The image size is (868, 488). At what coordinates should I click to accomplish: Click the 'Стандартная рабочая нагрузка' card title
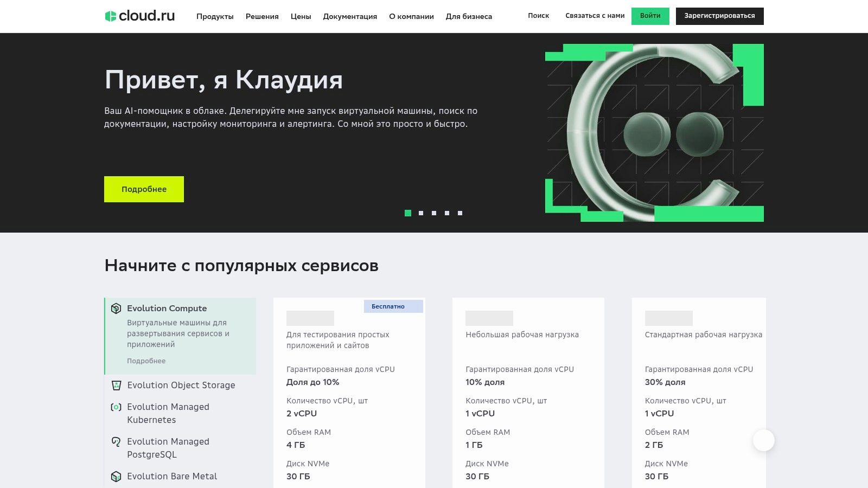point(703,335)
